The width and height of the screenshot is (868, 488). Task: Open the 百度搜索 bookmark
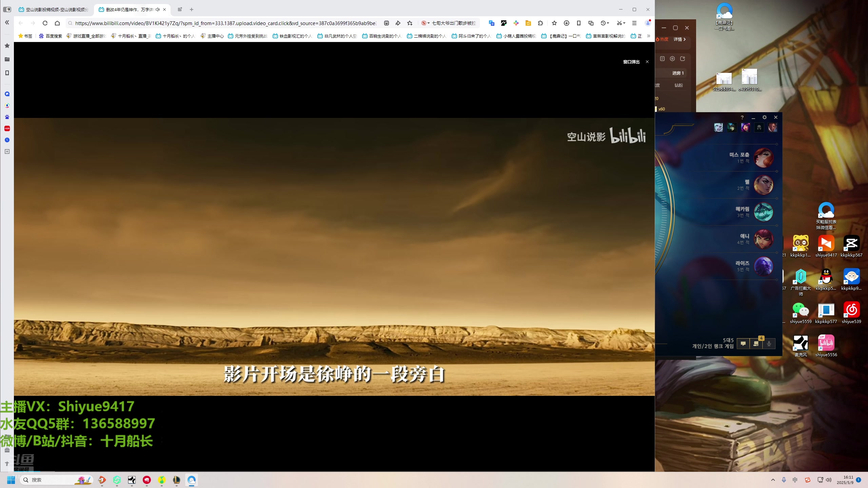click(x=51, y=36)
